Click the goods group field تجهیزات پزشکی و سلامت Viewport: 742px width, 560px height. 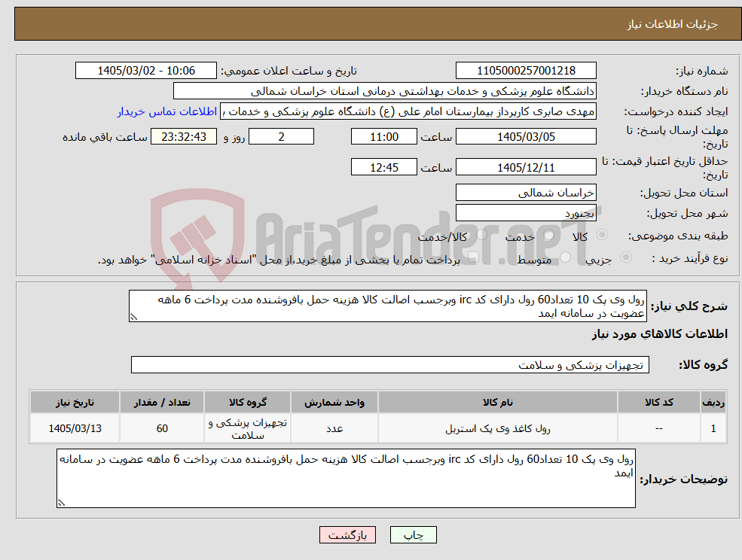[x=390, y=365]
